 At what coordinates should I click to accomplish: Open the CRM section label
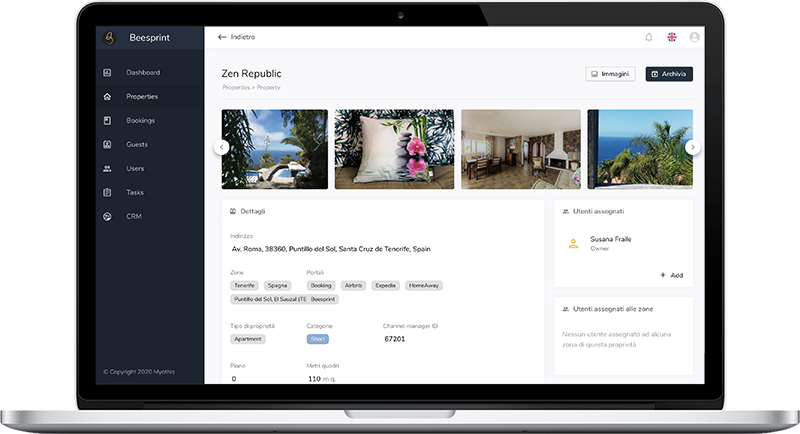click(134, 216)
